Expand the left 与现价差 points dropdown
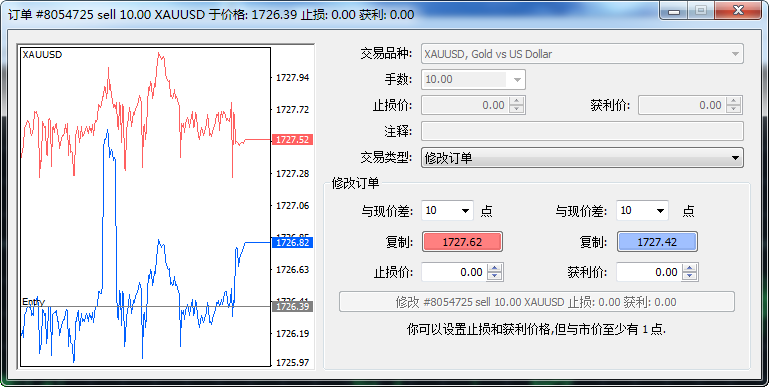Viewport: 769px width, 387px height. pyautogui.click(x=447, y=210)
